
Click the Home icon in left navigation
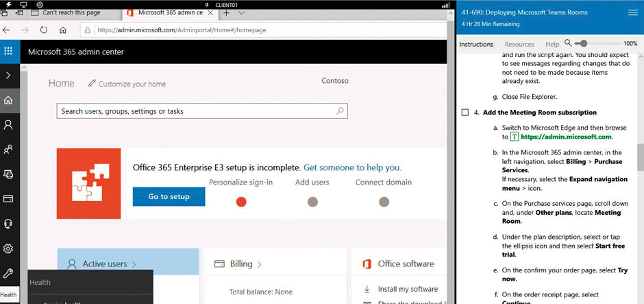8,100
